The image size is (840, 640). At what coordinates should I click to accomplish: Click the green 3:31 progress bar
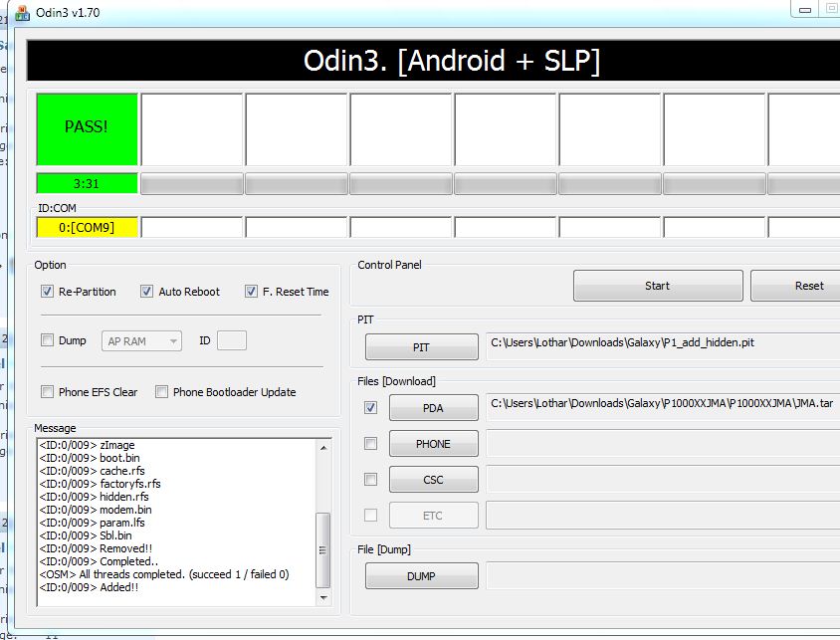click(87, 184)
